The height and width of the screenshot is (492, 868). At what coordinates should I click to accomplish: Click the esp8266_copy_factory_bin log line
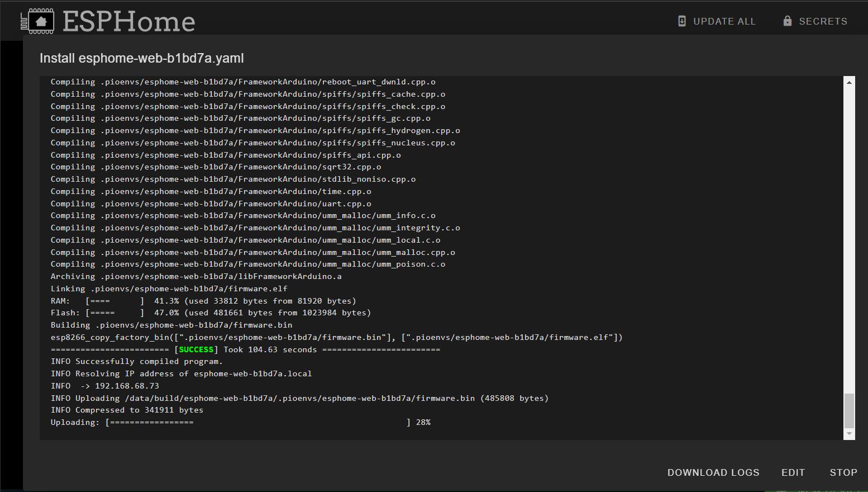click(x=337, y=338)
